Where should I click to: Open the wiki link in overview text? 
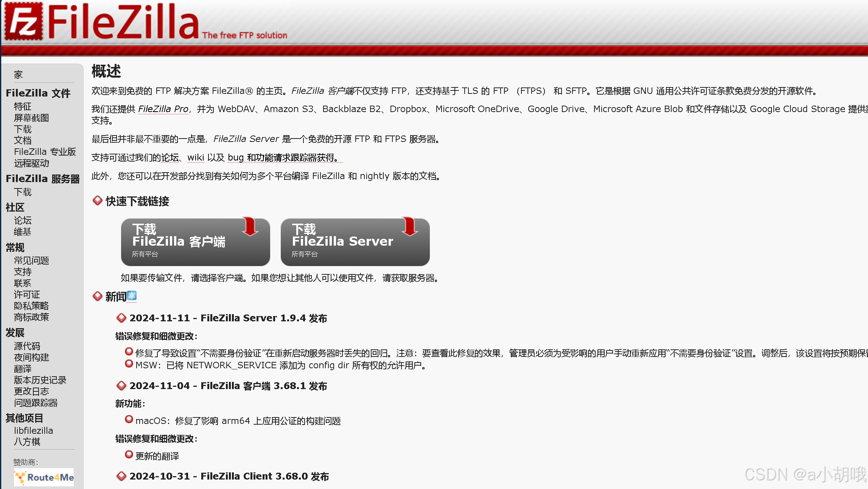click(x=196, y=157)
